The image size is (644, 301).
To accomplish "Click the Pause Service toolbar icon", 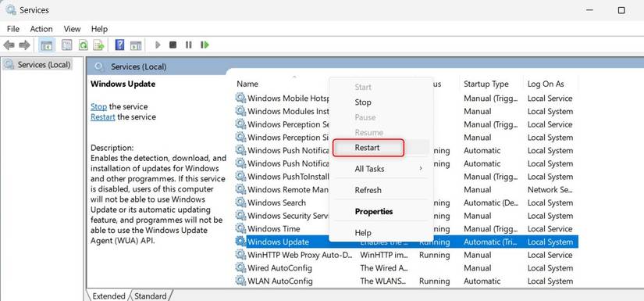I will click(189, 45).
